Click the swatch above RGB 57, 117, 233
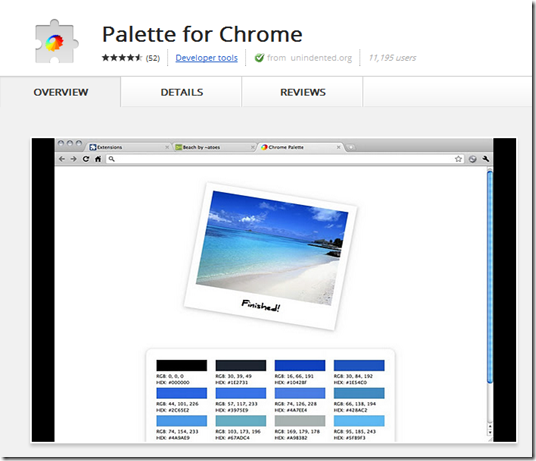 241,393
